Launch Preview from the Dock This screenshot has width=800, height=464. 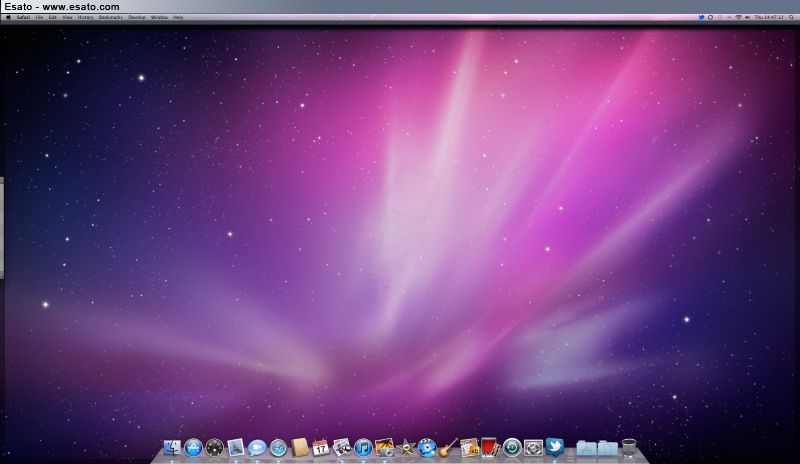342,448
